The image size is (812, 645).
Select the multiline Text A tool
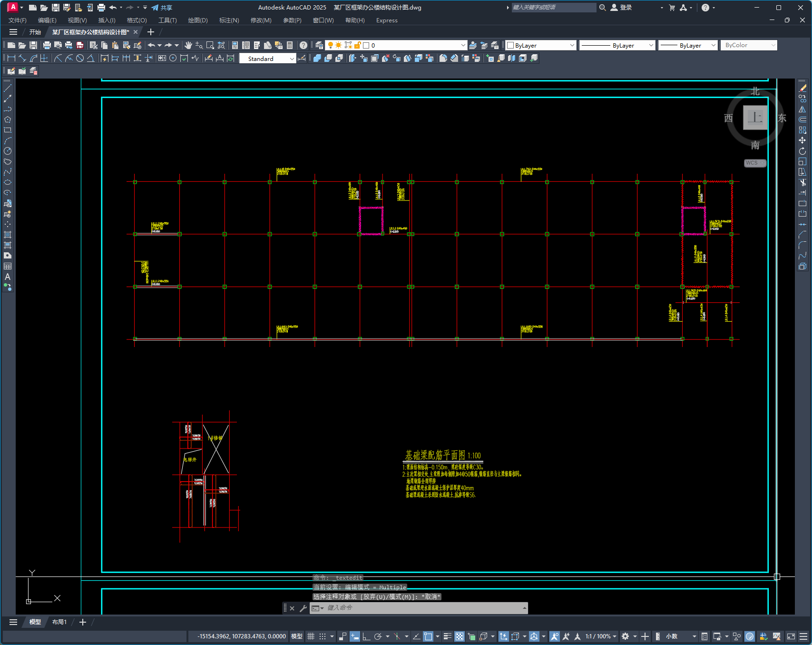point(8,277)
